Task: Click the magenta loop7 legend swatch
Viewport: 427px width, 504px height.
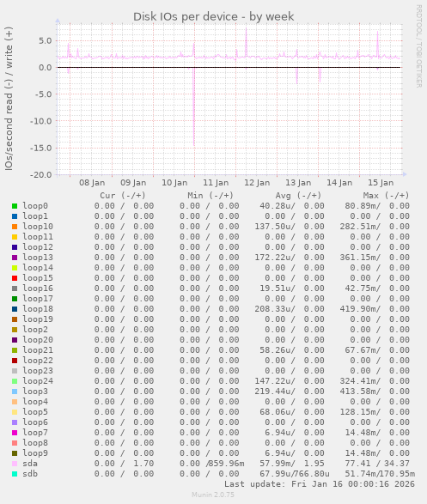Action: 15,433
